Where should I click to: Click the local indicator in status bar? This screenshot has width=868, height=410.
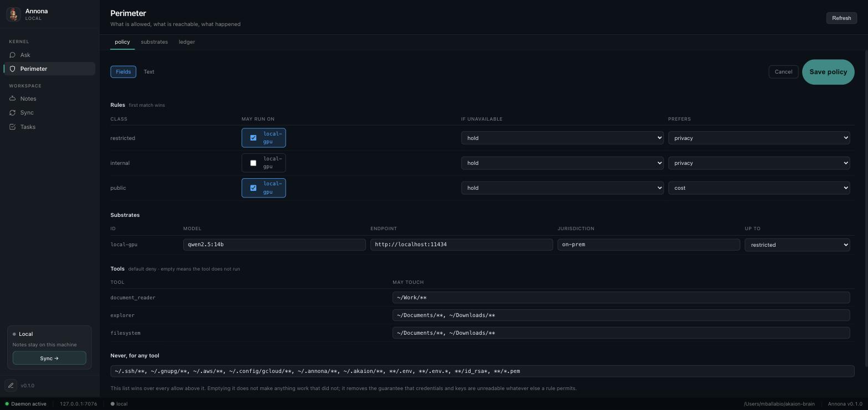(119, 404)
